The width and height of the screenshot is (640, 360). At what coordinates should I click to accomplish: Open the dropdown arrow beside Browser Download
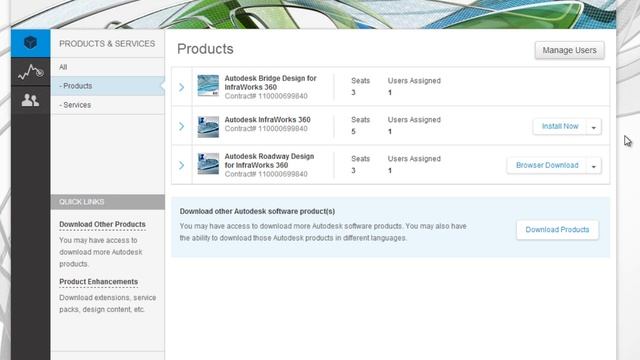click(x=594, y=166)
